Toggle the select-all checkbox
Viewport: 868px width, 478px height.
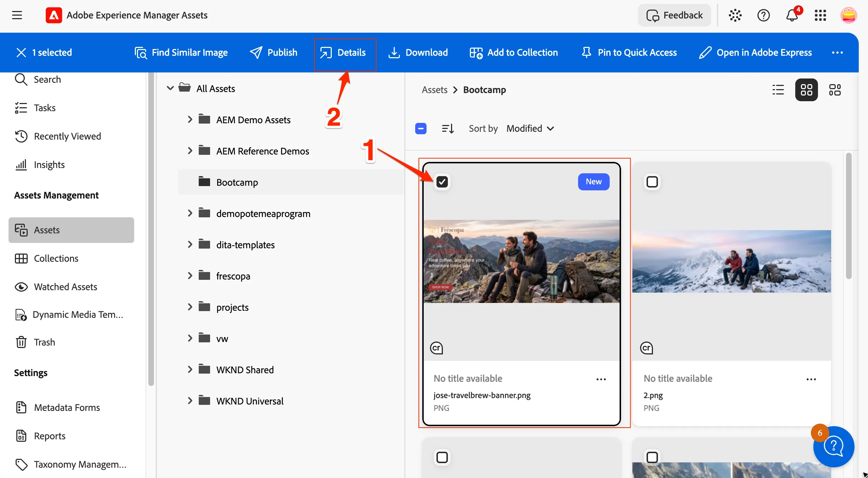click(421, 129)
